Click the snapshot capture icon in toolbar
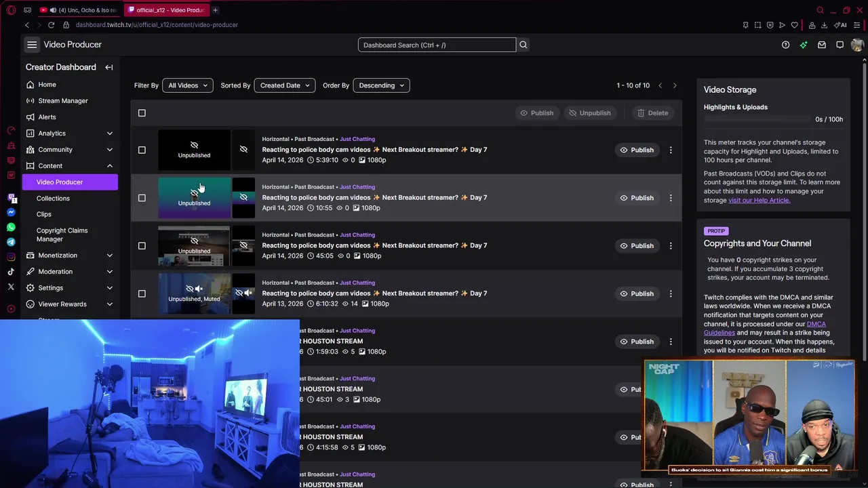The image size is (868, 488). [x=757, y=25]
